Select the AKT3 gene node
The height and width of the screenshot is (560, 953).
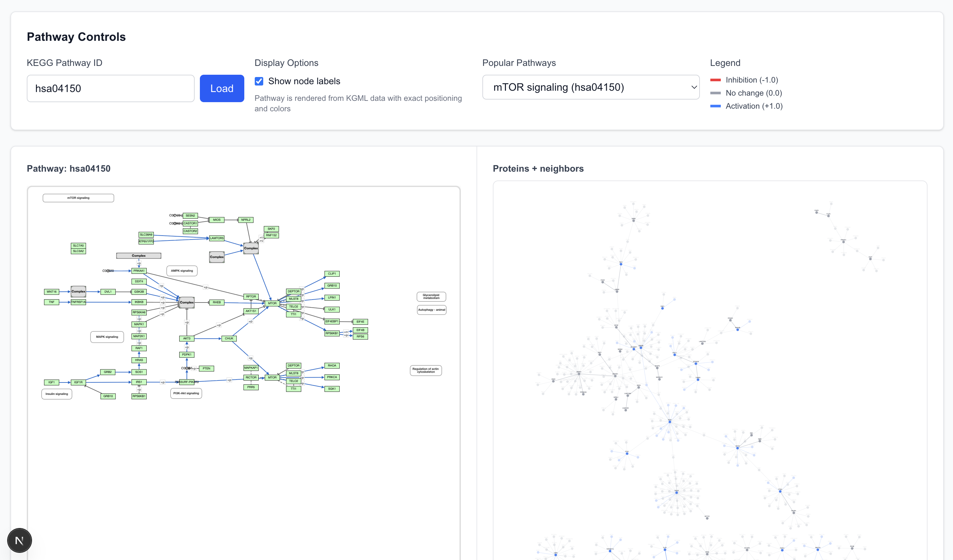click(187, 338)
